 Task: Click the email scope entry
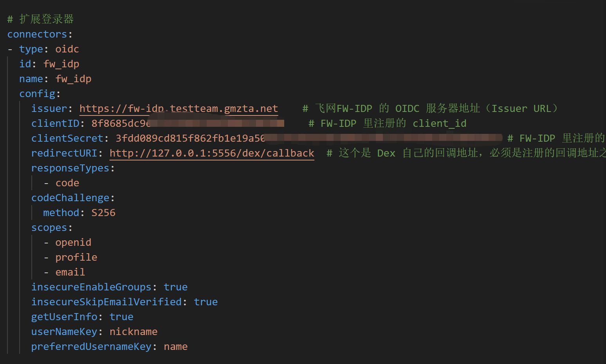point(70,272)
